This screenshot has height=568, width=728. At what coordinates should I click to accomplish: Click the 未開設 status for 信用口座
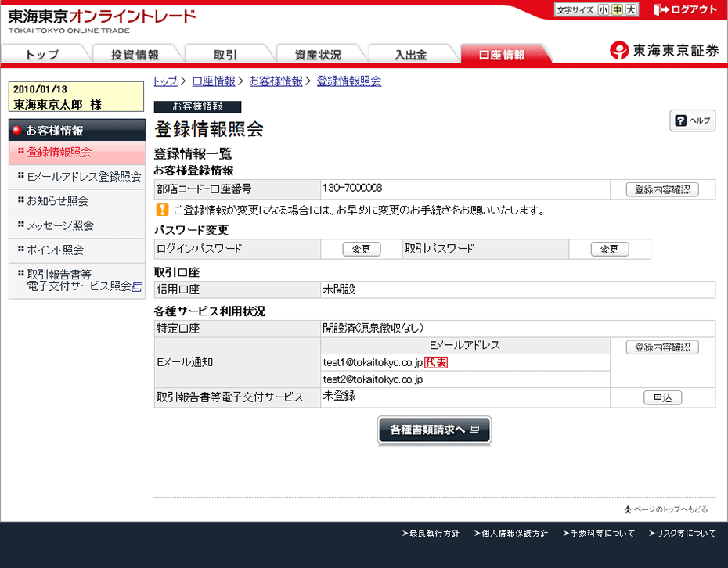pyautogui.click(x=339, y=289)
